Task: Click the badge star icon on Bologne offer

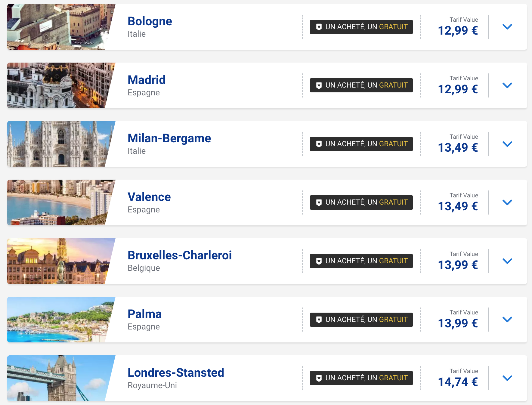Action: click(x=319, y=27)
